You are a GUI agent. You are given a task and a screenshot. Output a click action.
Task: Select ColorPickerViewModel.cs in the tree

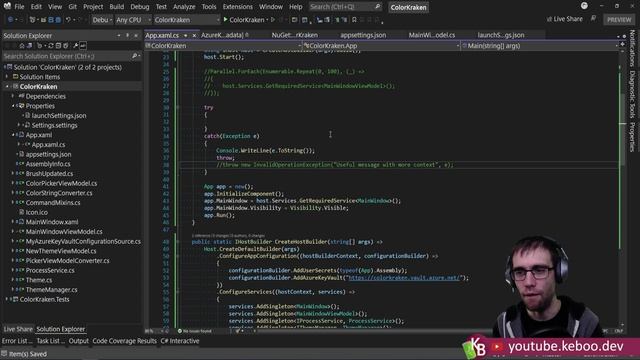point(61,183)
